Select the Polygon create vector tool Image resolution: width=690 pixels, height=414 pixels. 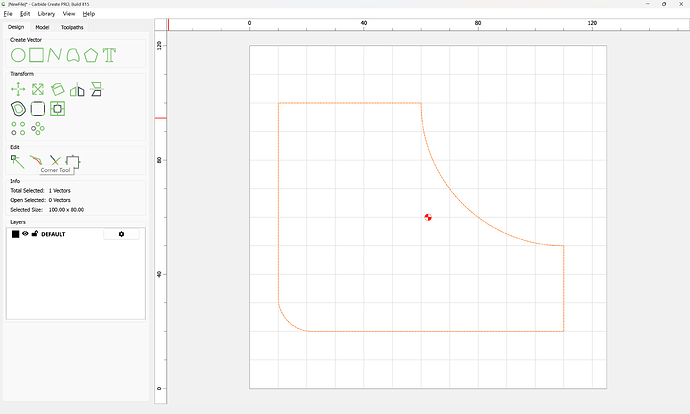(x=91, y=55)
